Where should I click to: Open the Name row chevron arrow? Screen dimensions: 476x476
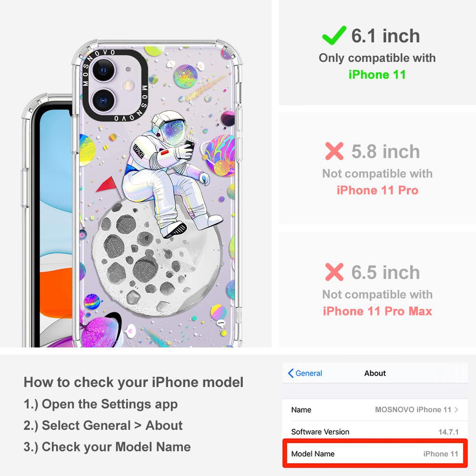pyautogui.click(x=456, y=409)
